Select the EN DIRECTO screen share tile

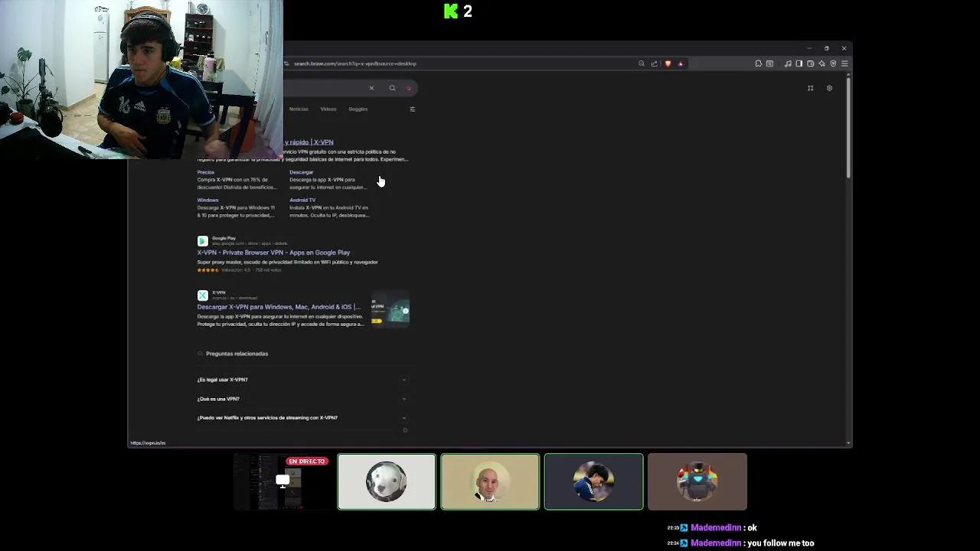pyautogui.click(x=282, y=481)
